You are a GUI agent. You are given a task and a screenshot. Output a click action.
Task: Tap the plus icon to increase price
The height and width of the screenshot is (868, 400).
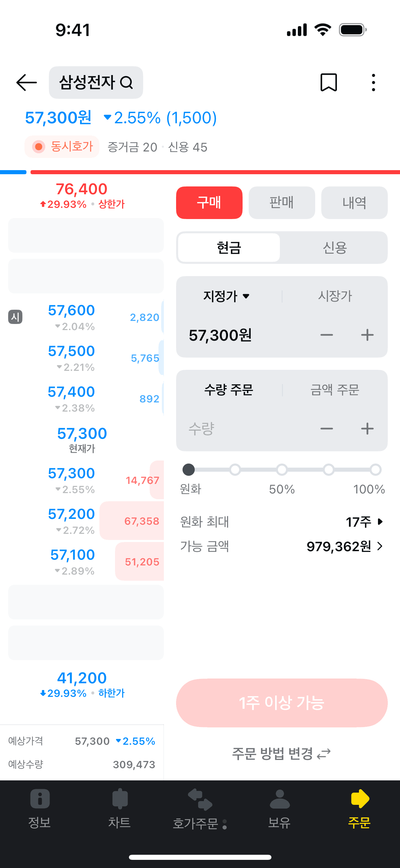pyautogui.click(x=367, y=335)
